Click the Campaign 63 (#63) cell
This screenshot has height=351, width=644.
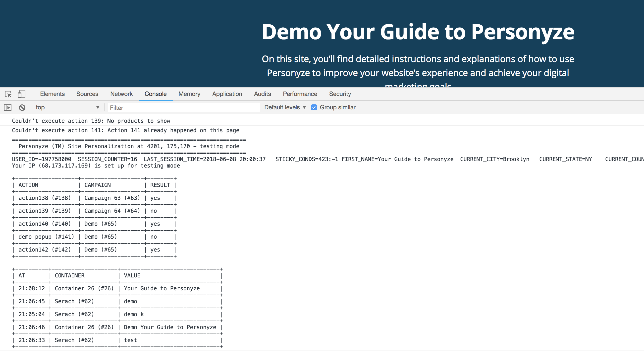112,198
